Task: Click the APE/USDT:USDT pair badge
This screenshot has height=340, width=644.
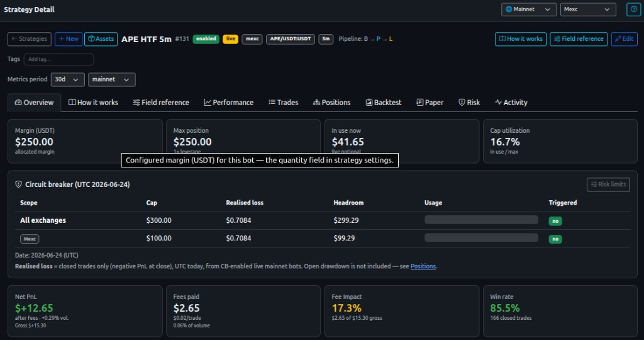Action: [x=291, y=39]
